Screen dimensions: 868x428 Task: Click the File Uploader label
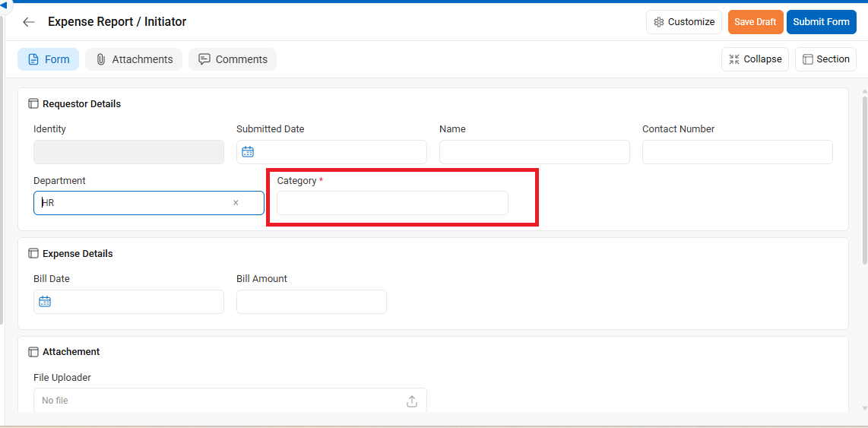pyautogui.click(x=62, y=378)
